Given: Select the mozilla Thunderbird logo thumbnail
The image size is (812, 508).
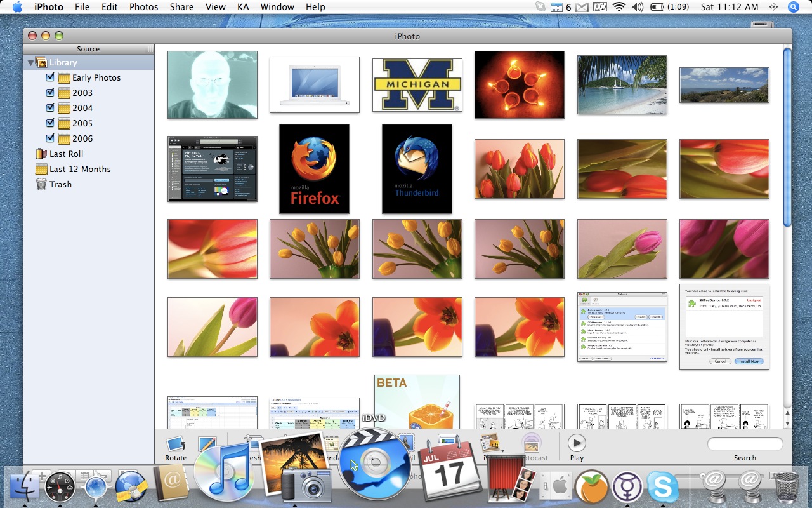Looking at the screenshot, I should tap(417, 168).
